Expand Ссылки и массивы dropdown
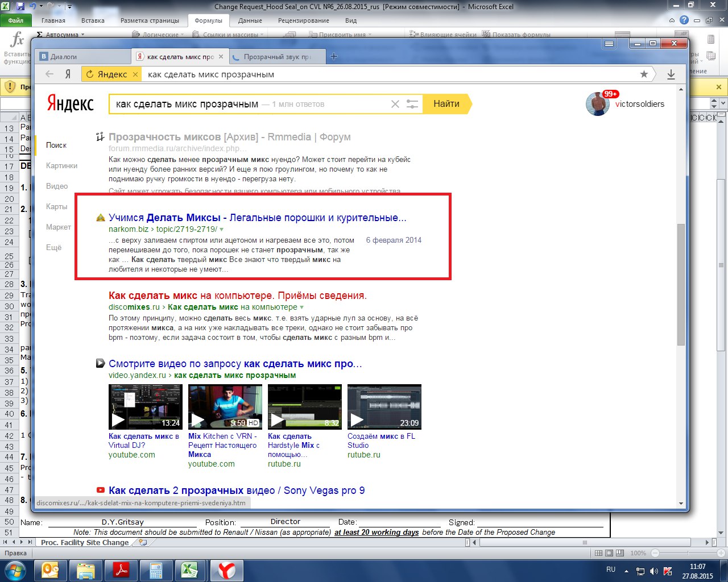Viewport: 728px width, 582px height. (262, 35)
